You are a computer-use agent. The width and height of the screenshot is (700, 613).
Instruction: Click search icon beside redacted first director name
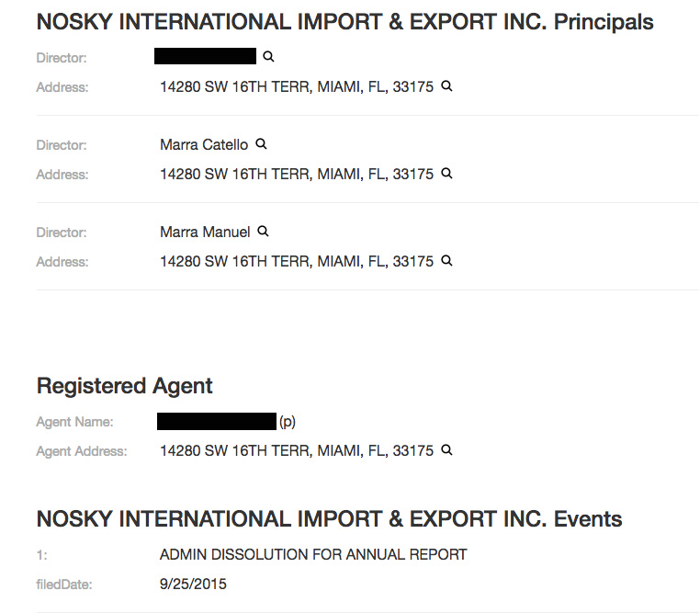[x=268, y=57]
